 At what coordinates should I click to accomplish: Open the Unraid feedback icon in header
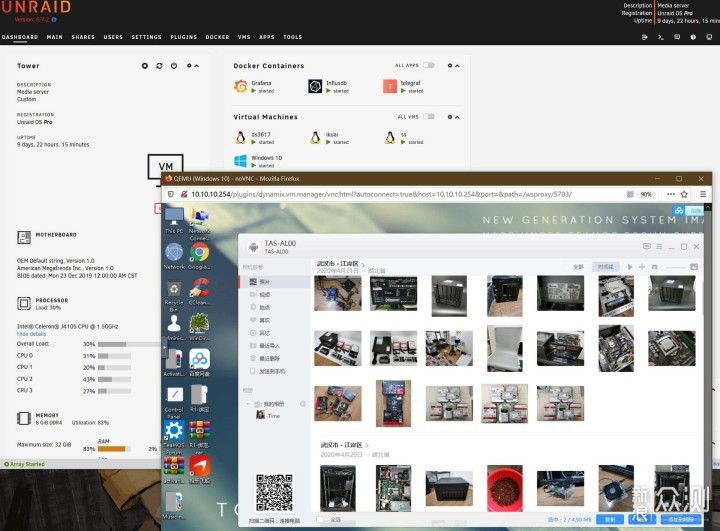point(677,37)
